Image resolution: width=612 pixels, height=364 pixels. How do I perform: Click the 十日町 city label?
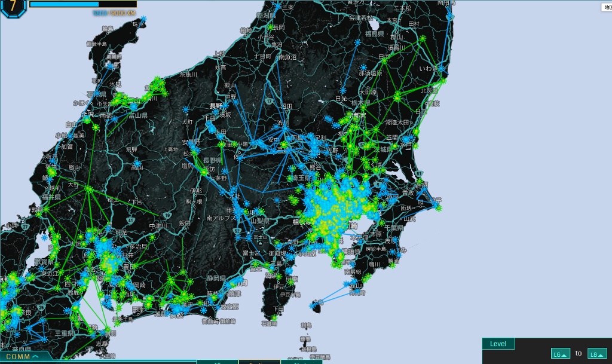click(262, 57)
